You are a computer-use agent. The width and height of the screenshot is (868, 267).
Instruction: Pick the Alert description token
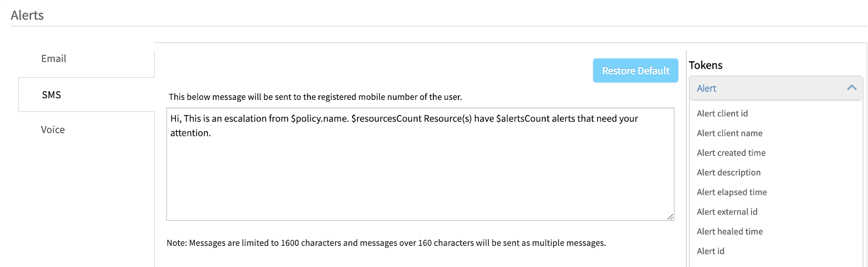coord(729,173)
